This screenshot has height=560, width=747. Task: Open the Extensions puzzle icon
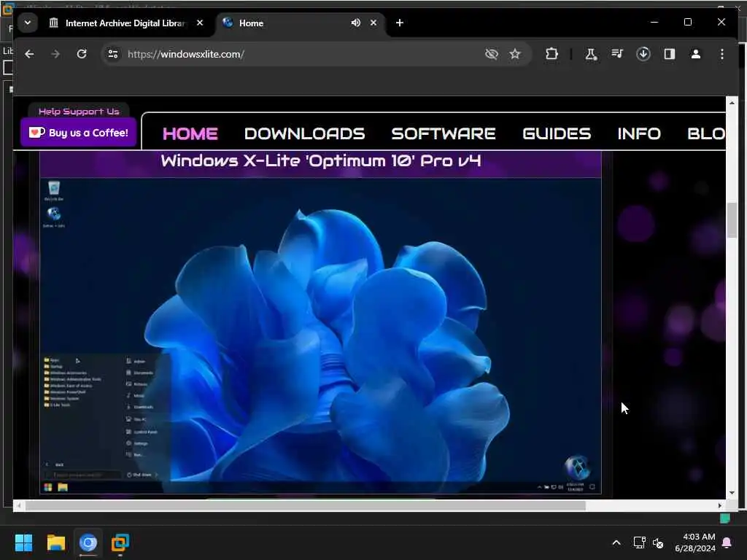551,54
